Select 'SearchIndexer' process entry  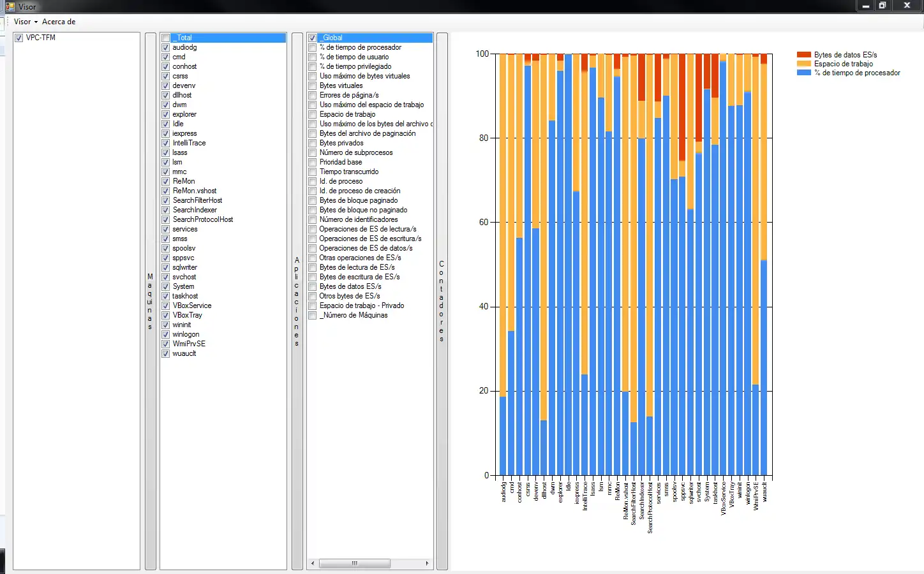(195, 210)
